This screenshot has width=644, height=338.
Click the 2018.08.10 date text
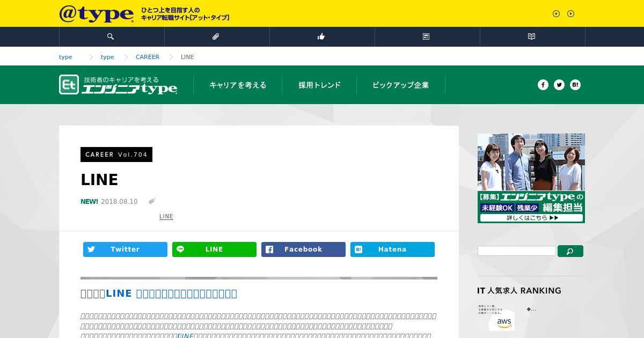(x=119, y=202)
